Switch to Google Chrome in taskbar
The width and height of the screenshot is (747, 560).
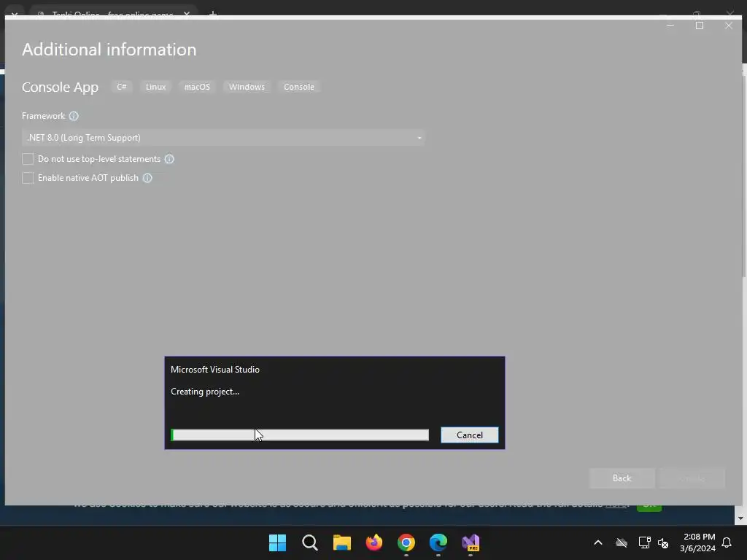point(406,542)
